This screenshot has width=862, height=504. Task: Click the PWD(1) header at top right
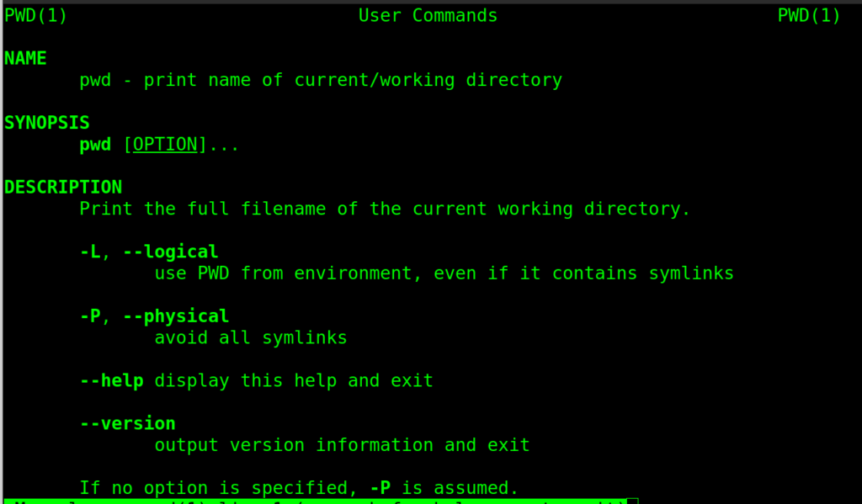coord(809,16)
